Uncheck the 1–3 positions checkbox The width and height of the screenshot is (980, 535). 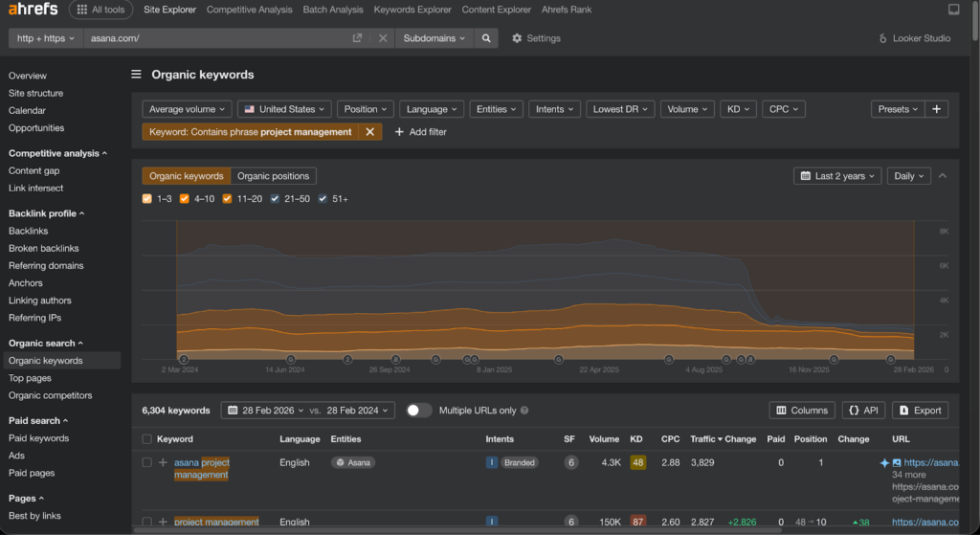[147, 199]
